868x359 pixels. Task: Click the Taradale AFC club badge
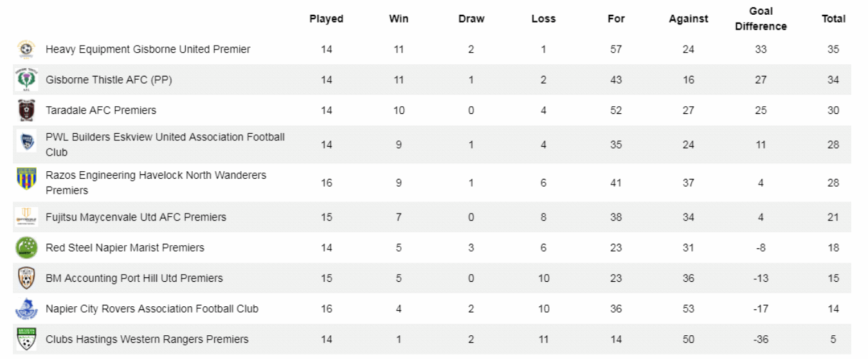pos(26,111)
